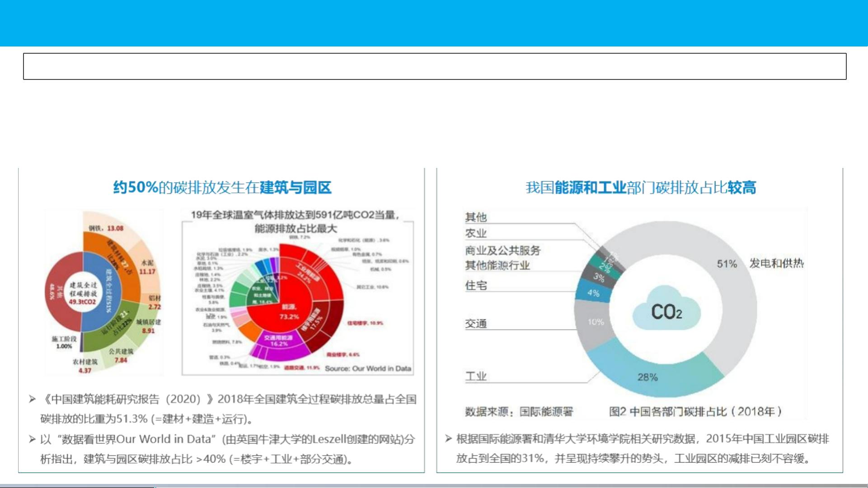The height and width of the screenshot is (488, 868).
Task: Click the 交通用能源 16.2% magenta segment
Action: tap(279, 341)
